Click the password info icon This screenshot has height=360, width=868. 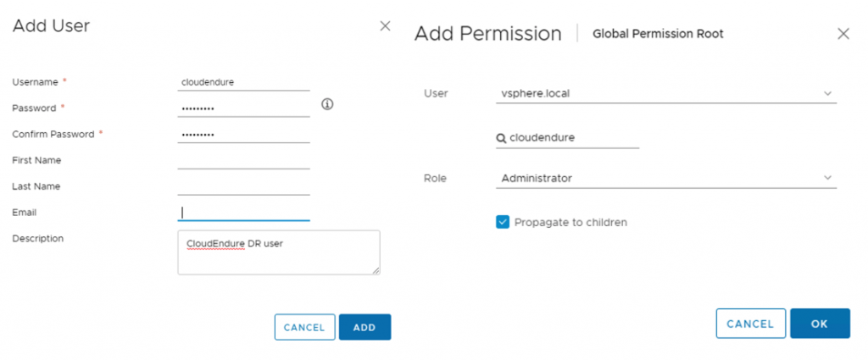point(327,104)
